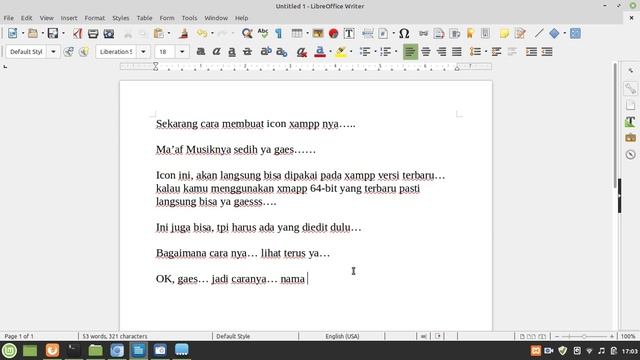The width and height of the screenshot is (640, 360).
Task: Toggle bold formatting
Action: 200,52
